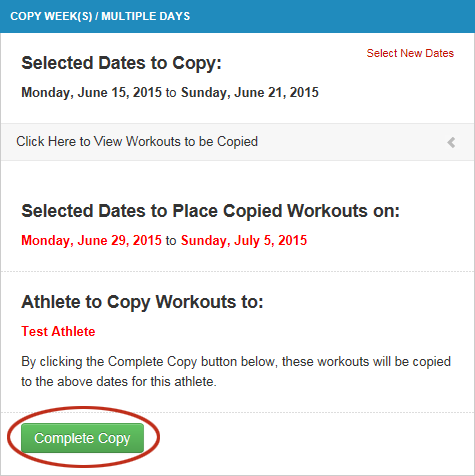Click the word 'to' between the red dates

[x=171, y=241]
